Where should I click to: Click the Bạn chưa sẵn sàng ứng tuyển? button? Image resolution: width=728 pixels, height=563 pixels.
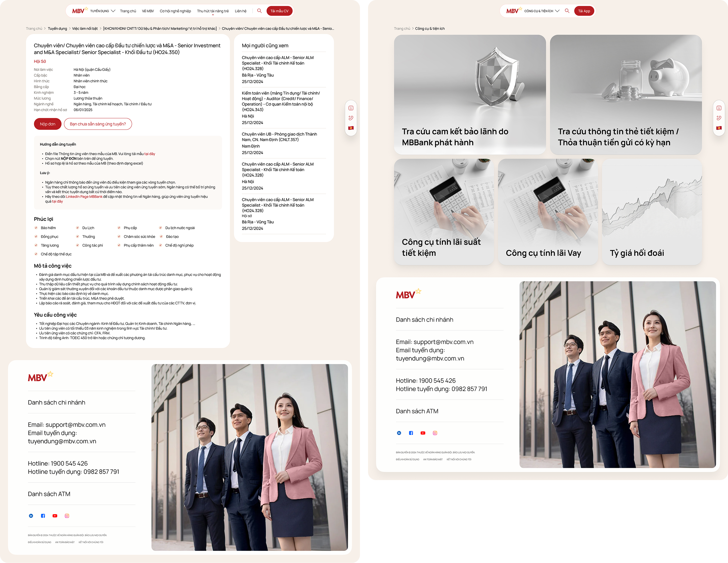point(98,124)
